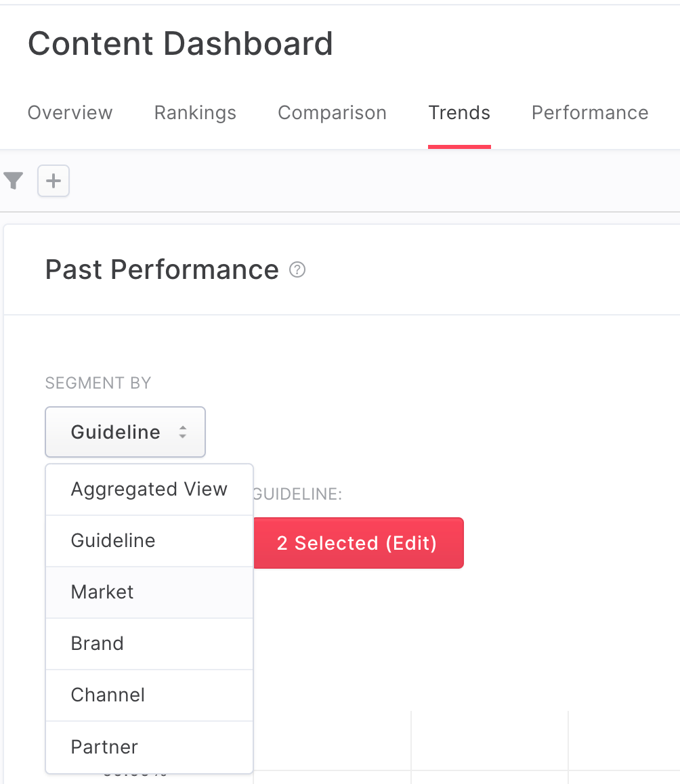Select Aggregated View option
The height and width of the screenshot is (784, 680).
pyautogui.click(x=149, y=489)
